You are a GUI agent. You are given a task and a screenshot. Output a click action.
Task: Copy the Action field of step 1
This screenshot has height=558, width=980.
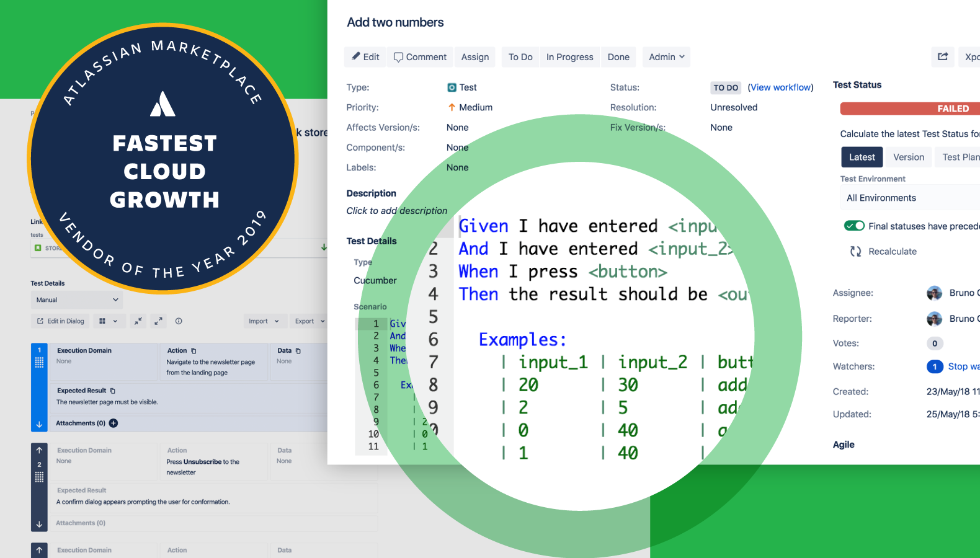tap(194, 351)
